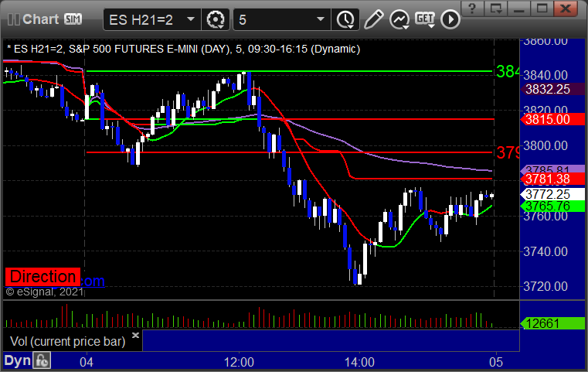588x372 pixels.
Task: Click the pop-out window menu icon
Action: (x=496, y=8)
